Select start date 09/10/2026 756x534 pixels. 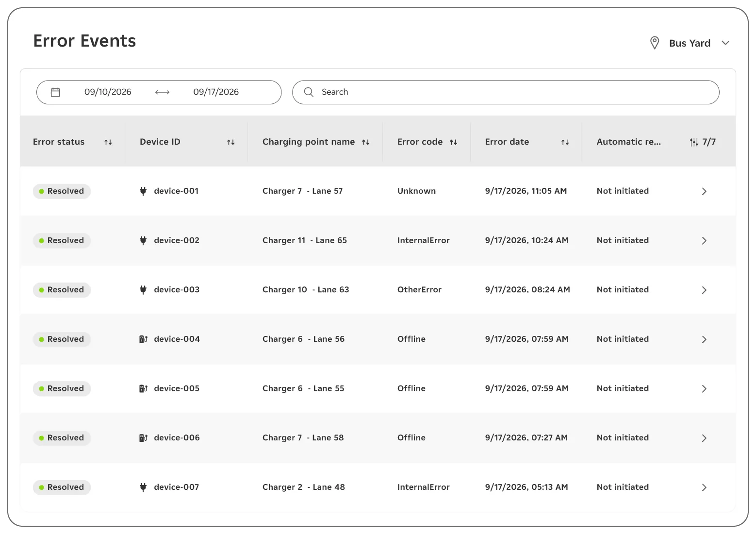click(108, 92)
